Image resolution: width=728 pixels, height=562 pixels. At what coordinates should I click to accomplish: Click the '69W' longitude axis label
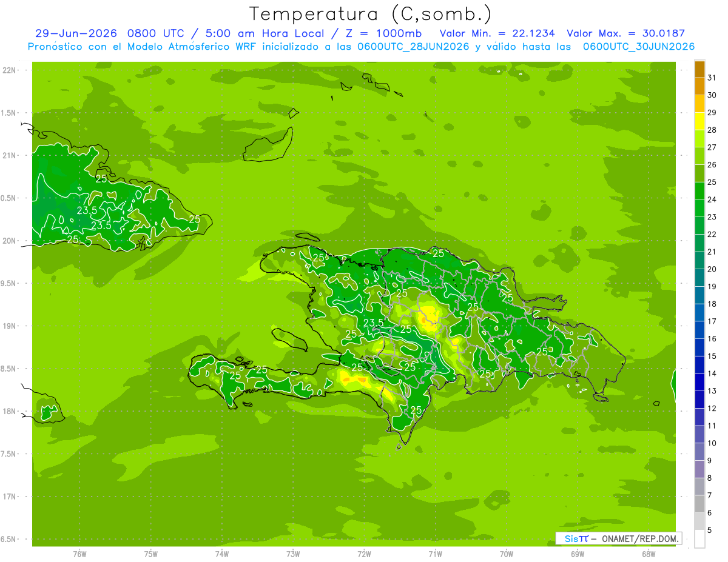tap(578, 554)
